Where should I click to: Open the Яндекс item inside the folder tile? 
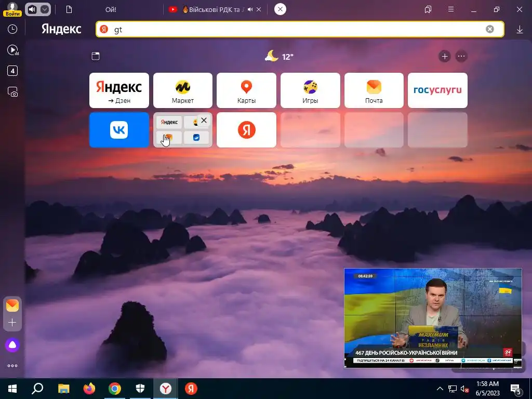(169, 122)
